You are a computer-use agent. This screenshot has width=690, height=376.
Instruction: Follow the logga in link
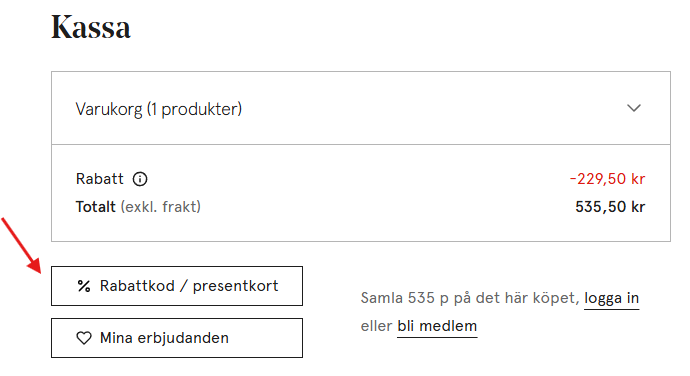611,299
